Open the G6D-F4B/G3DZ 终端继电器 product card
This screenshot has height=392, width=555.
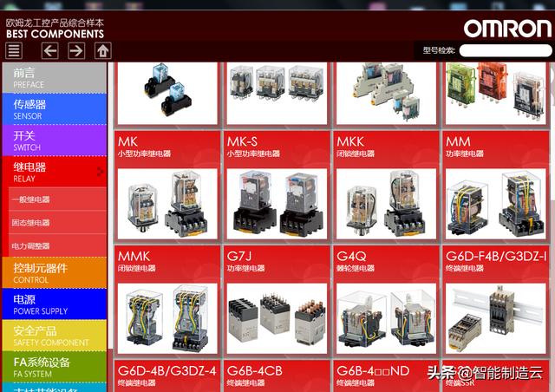[x=495, y=301]
